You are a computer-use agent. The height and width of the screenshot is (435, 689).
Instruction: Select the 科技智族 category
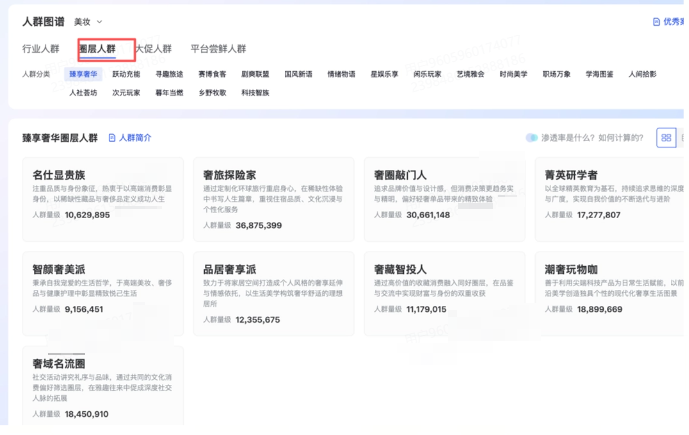coord(255,93)
